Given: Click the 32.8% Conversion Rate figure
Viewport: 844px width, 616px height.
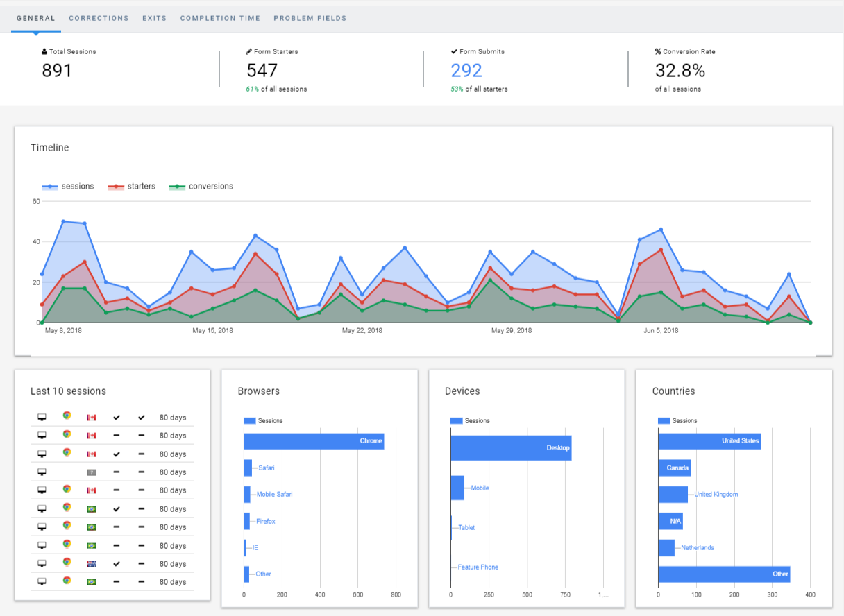Looking at the screenshot, I should pos(680,71).
